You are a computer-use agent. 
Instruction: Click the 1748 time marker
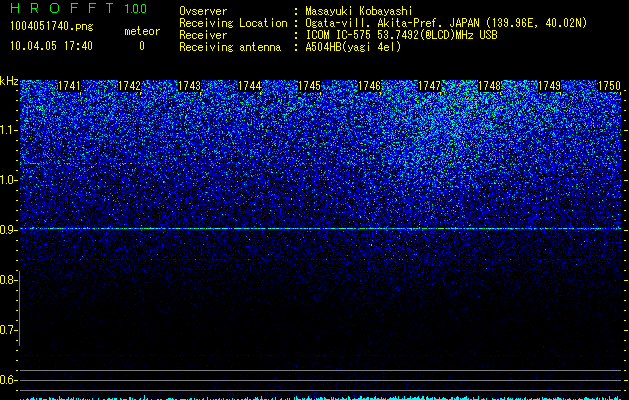(x=490, y=86)
